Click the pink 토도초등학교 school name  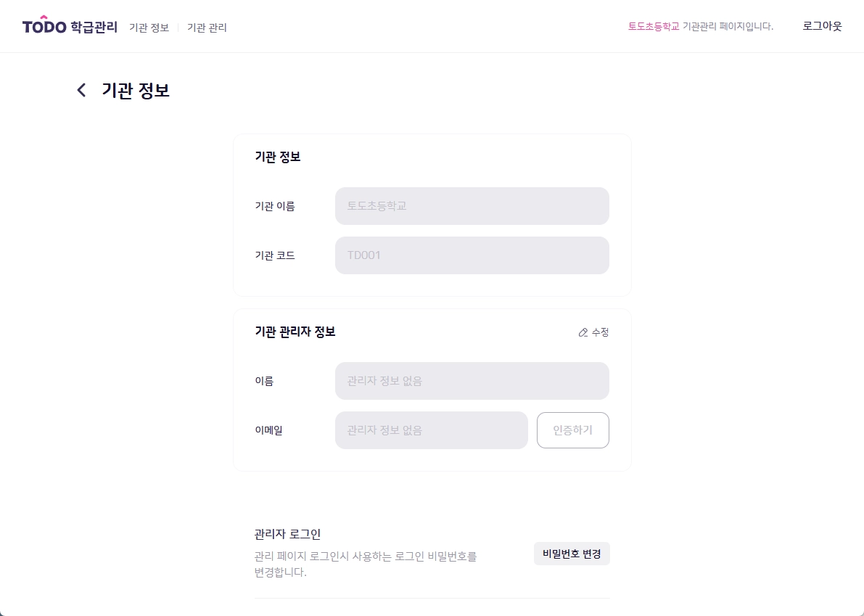[654, 26]
